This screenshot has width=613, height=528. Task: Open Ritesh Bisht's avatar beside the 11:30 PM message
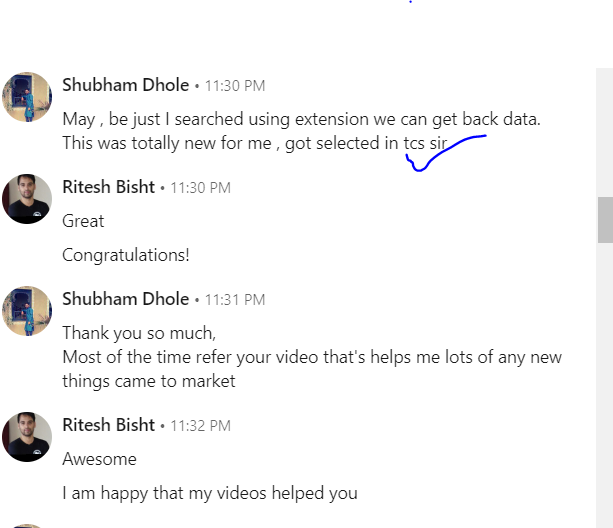(28, 198)
